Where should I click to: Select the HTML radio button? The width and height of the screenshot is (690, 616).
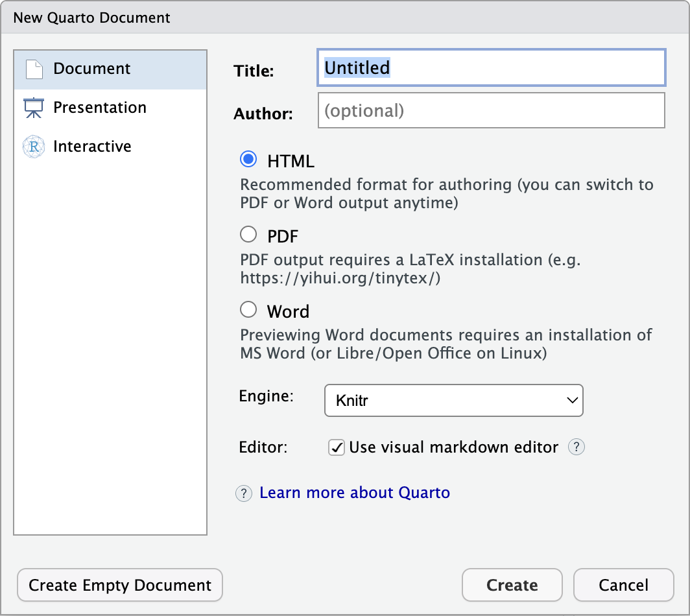pyautogui.click(x=248, y=159)
